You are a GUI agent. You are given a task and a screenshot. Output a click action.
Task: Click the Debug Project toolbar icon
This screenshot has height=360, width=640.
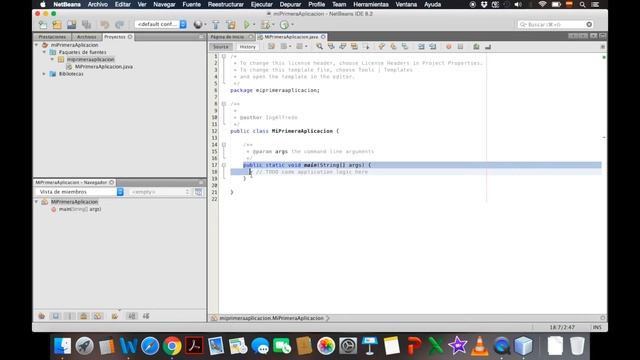coord(265,24)
